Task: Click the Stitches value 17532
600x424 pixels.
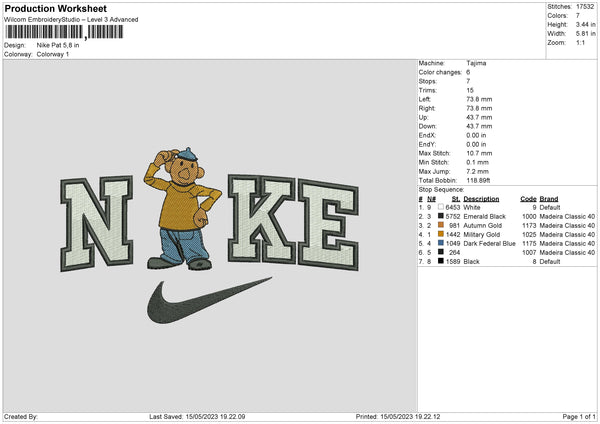Action: pyautogui.click(x=585, y=7)
